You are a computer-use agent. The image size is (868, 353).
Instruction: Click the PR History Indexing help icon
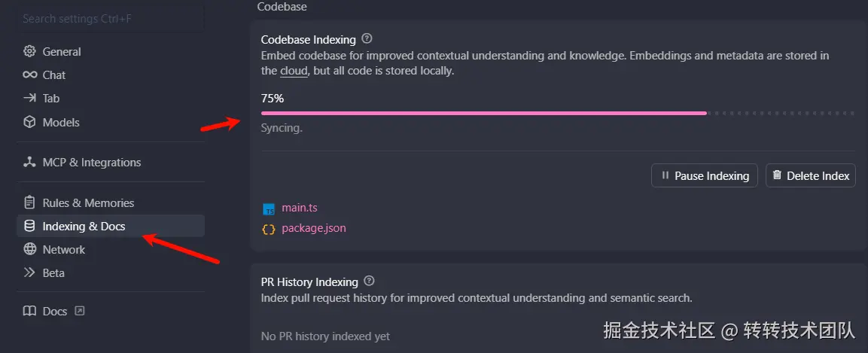(x=369, y=281)
